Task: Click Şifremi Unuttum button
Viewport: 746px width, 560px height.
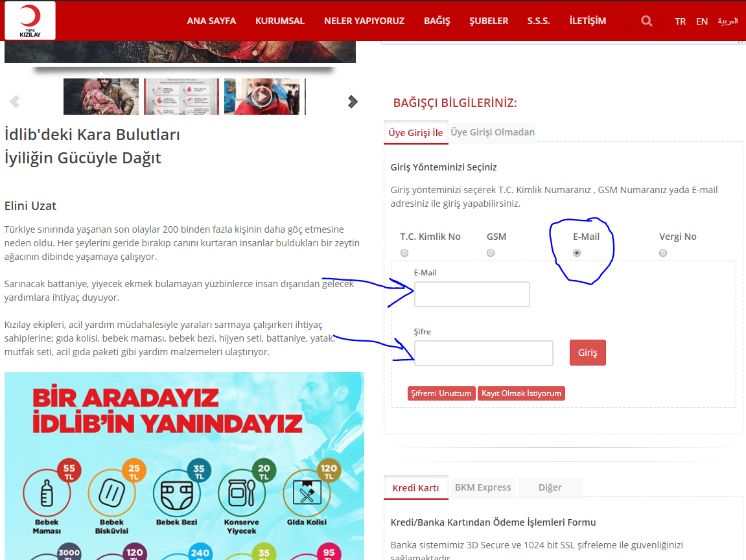Action: pyautogui.click(x=441, y=393)
